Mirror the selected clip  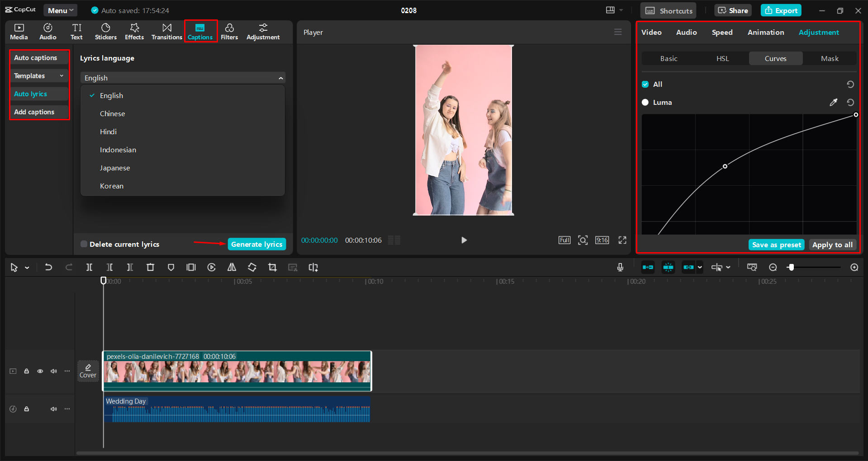(232, 267)
